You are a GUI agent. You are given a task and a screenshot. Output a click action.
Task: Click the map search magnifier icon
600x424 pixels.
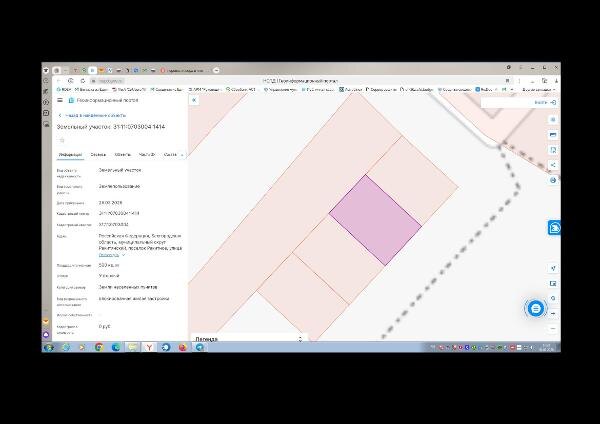[x=553, y=298]
